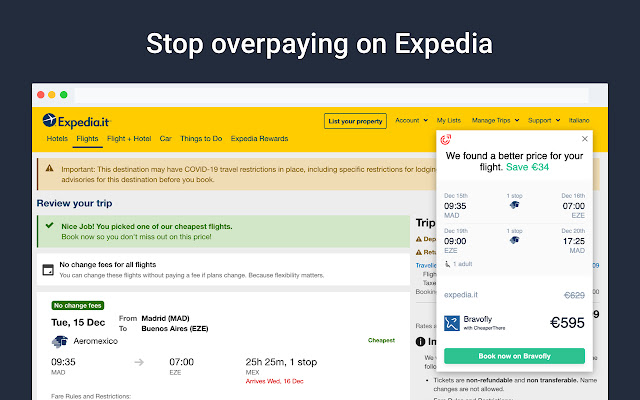Click the yellow macOS minimize dot
The height and width of the screenshot is (400, 640).
click(52, 95)
